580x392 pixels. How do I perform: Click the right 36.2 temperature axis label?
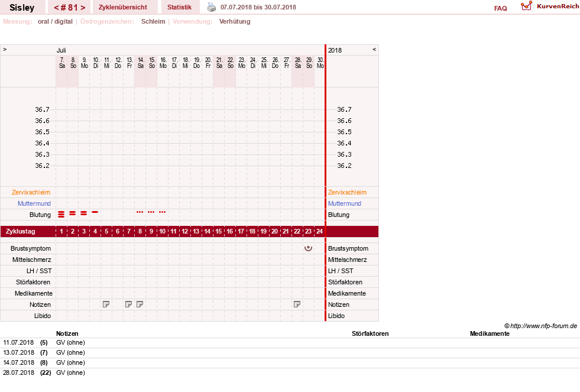point(344,166)
